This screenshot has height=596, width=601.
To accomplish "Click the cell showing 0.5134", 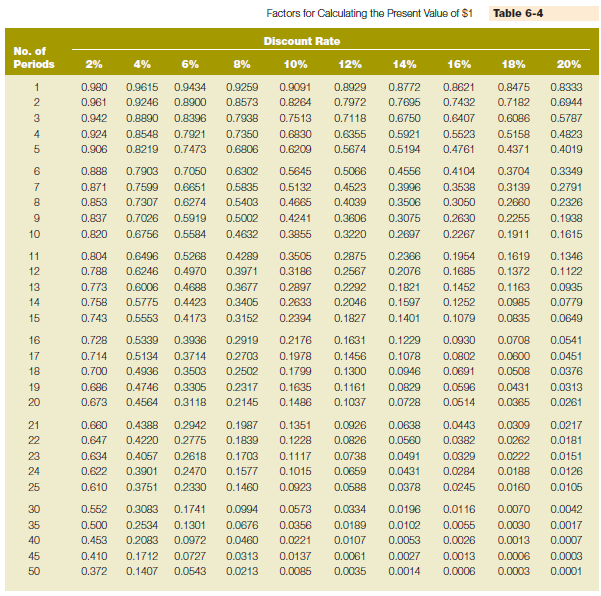I will click(142, 356).
